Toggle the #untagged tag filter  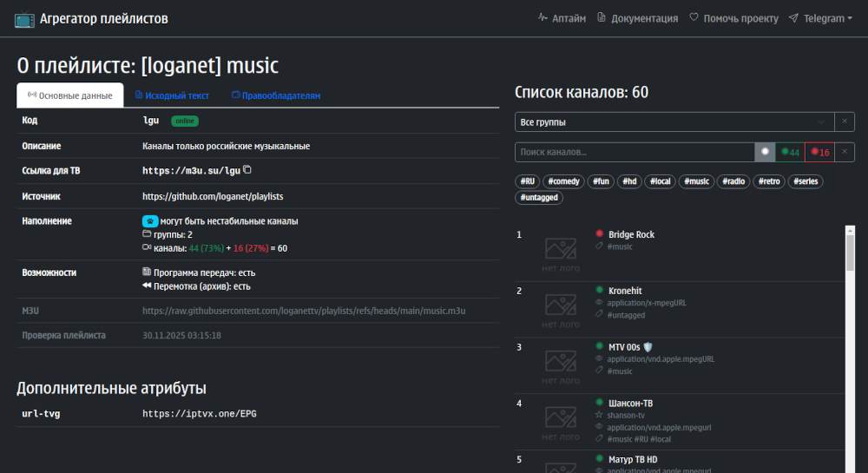click(x=539, y=198)
